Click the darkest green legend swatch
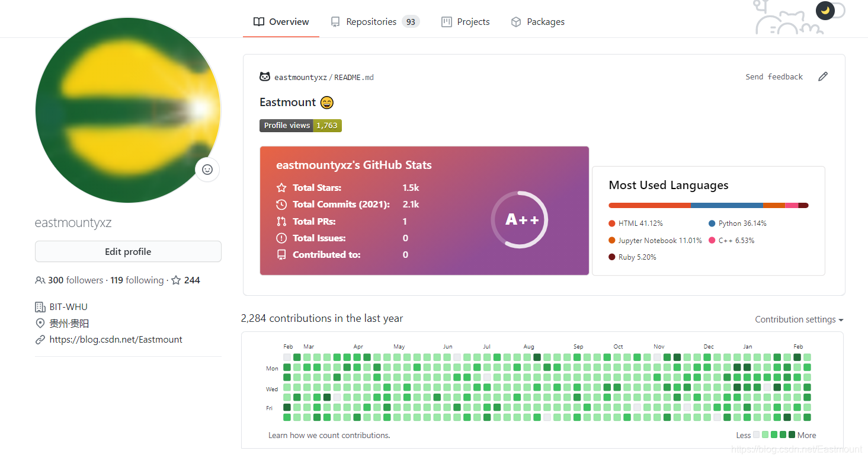 (792, 435)
